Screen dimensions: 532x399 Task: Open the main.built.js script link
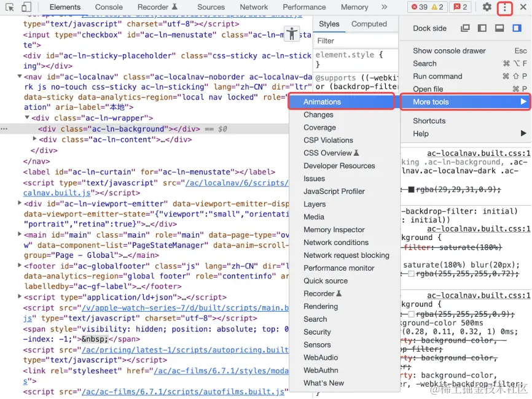tap(186, 308)
